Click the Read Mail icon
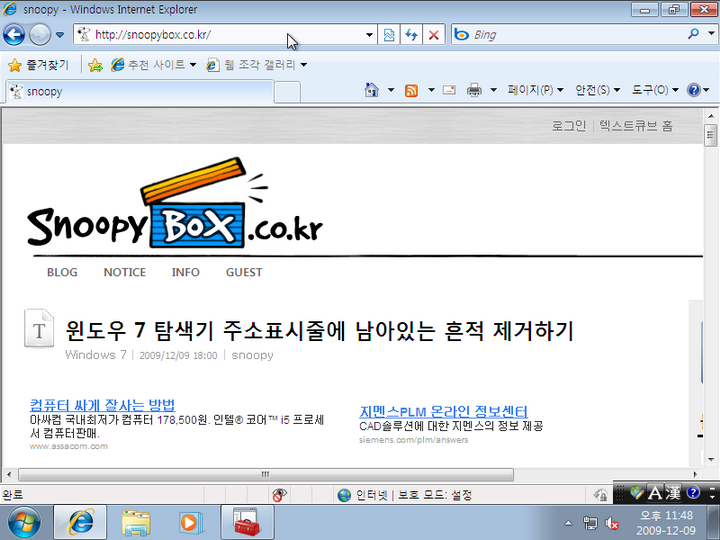 pos(449,90)
